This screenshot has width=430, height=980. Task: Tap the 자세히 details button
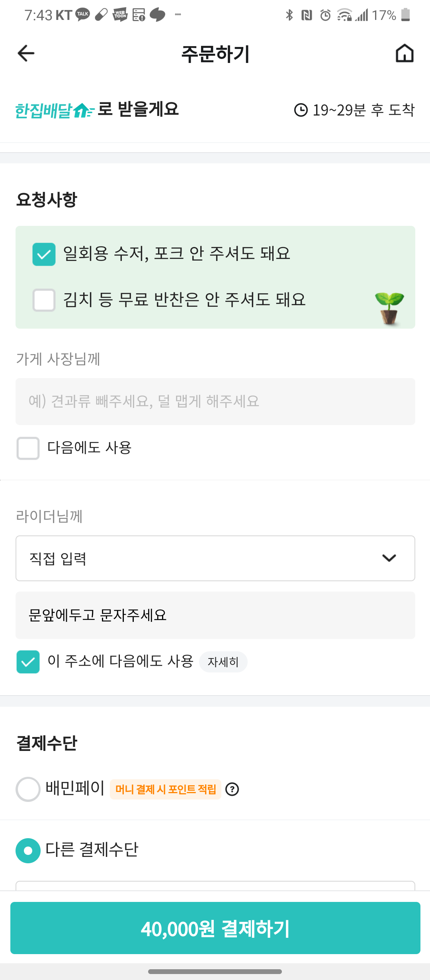pyautogui.click(x=223, y=662)
